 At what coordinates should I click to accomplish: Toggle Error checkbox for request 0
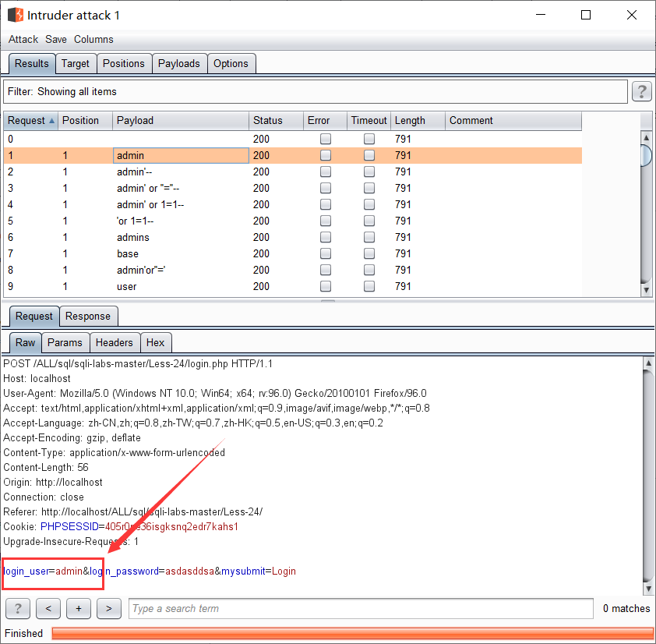[326, 139]
